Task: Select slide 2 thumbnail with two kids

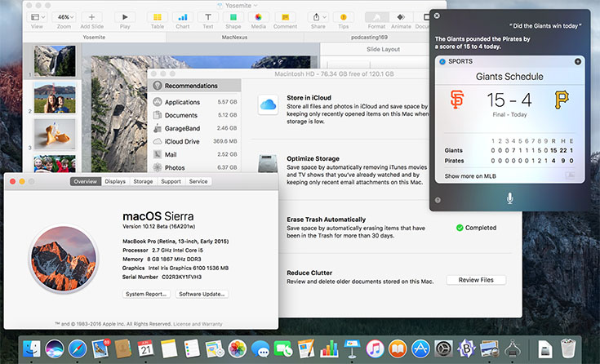Action: point(55,98)
